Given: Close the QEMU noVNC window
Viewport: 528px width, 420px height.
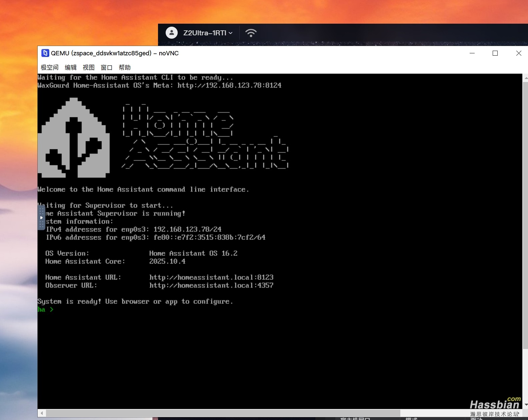Looking at the screenshot, I should (x=519, y=53).
